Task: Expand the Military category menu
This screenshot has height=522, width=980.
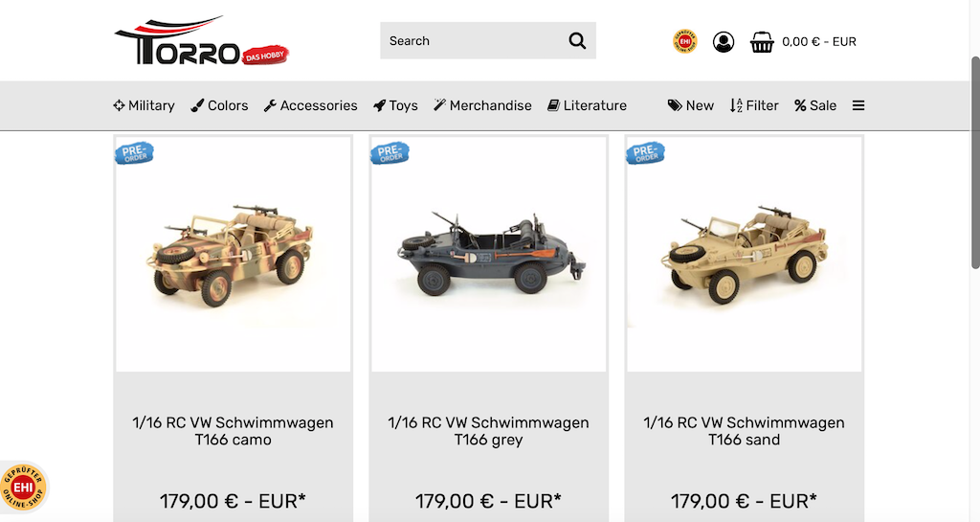Action: [144, 105]
